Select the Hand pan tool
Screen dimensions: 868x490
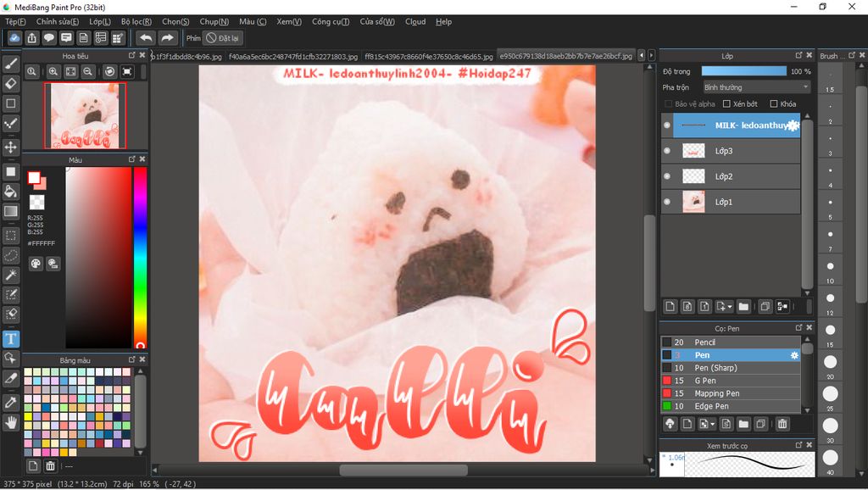click(11, 421)
